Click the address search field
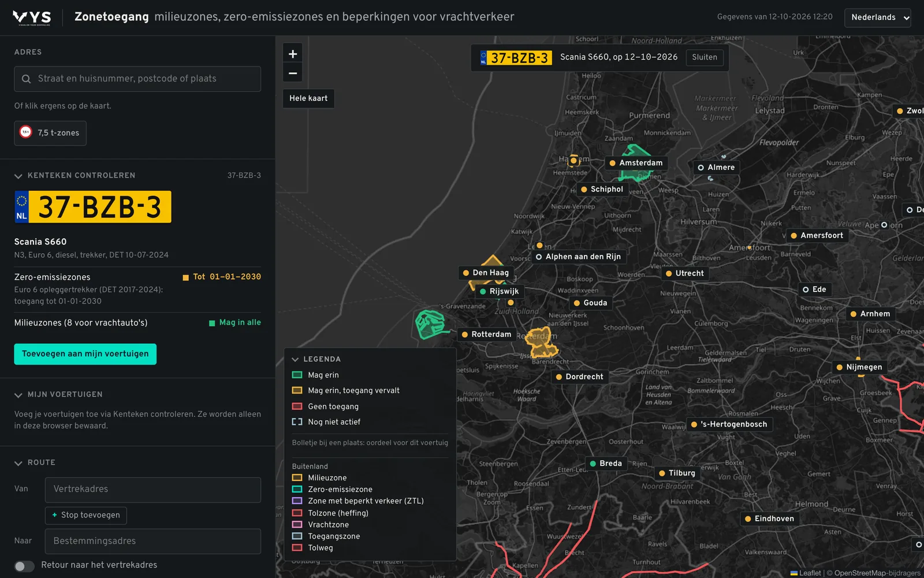Image resolution: width=924 pixels, height=578 pixels. pyautogui.click(x=137, y=79)
